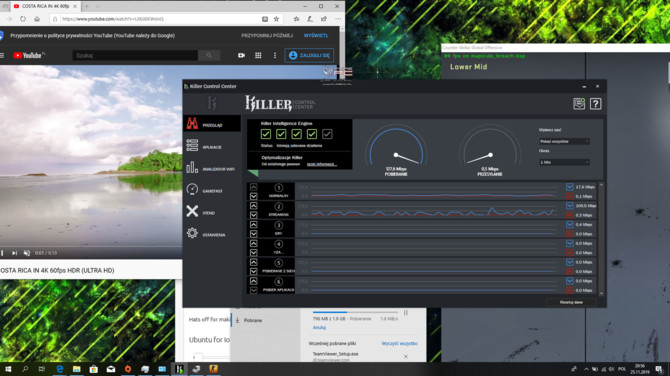This screenshot has width=670, height=376.
Task: Click the down arrow on priority 1 Normalny
Action: (x=253, y=196)
